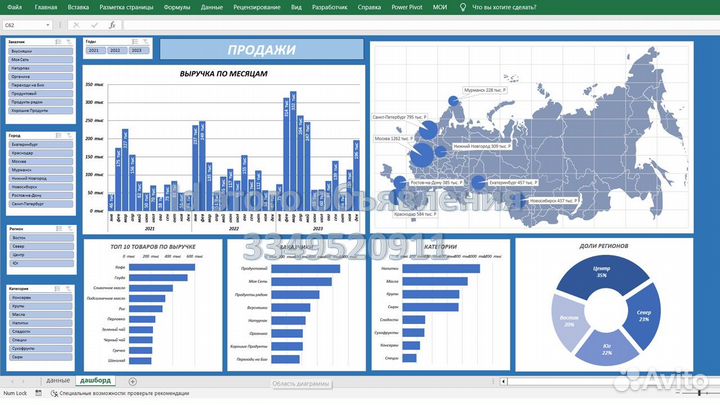Select the Кофе bar in top 10 chart
Viewport: 720px width, 405px height.
(x=162, y=267)
